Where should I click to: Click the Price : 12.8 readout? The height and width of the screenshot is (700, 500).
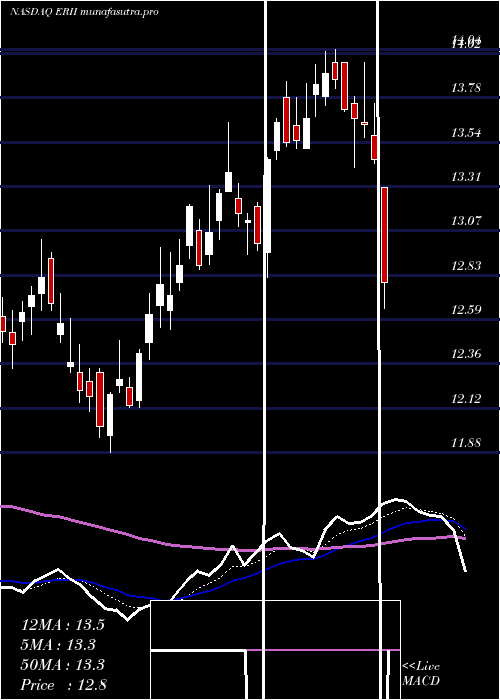pyautogui.click(x=63, y=685)
